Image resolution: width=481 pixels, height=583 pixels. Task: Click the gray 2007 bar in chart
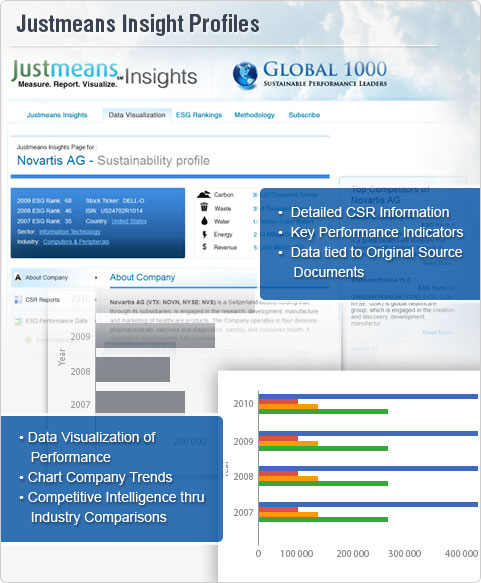click(x=140, y=402)
